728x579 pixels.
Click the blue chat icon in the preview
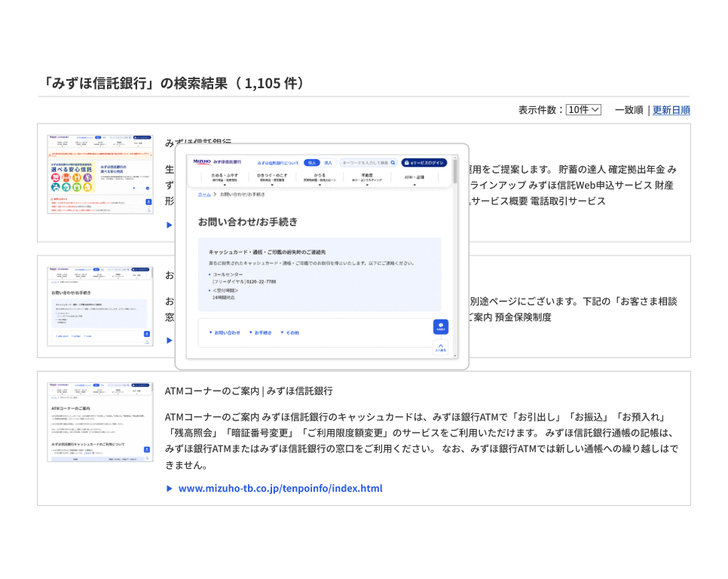click(x=441, y=327)
